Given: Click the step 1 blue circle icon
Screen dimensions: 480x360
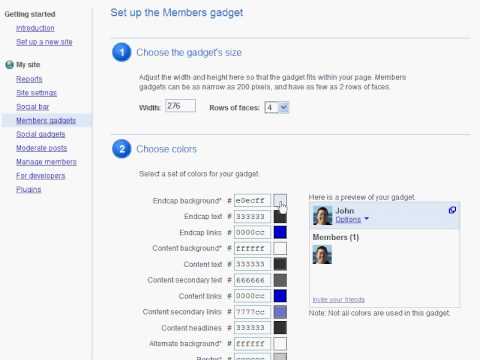Looking at the screenshot, I should (122, 52).
